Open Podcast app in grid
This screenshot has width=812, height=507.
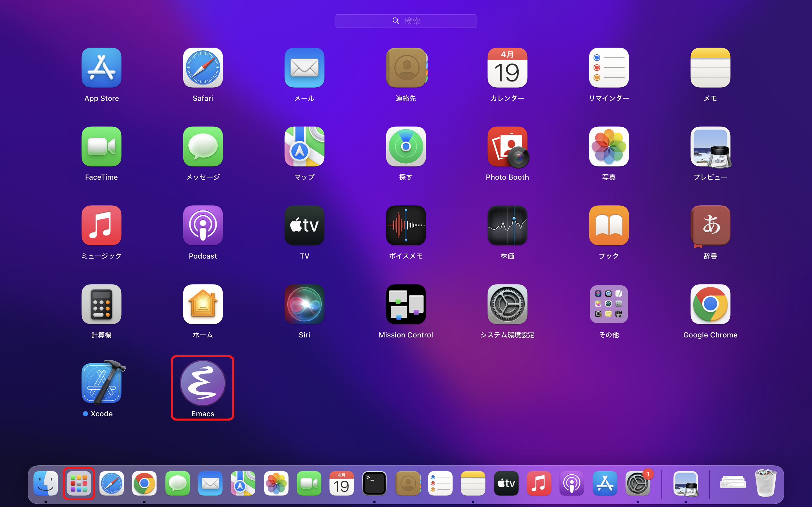pos(203,225)
